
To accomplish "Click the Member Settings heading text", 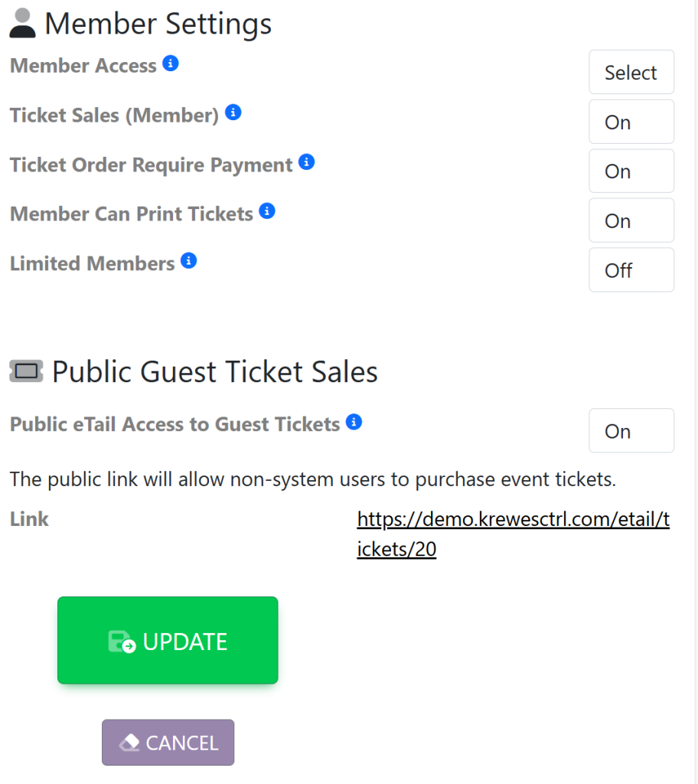I will click(158, 24).
